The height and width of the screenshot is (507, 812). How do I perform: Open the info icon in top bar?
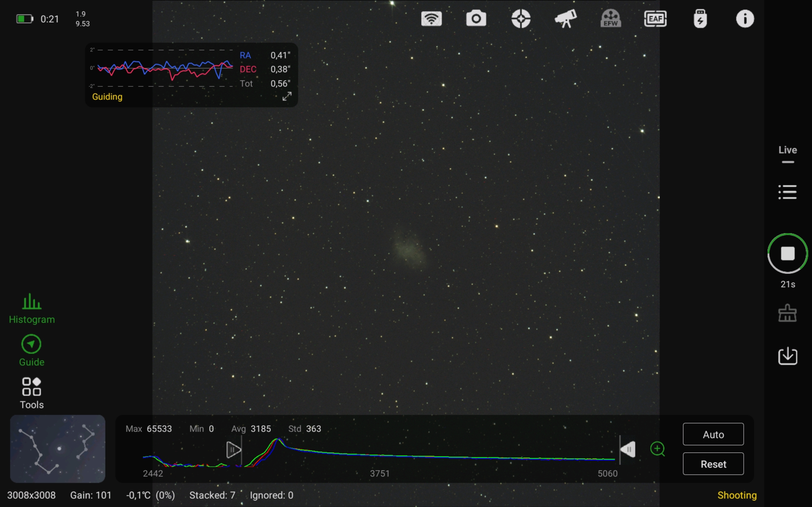pos(745,19)
